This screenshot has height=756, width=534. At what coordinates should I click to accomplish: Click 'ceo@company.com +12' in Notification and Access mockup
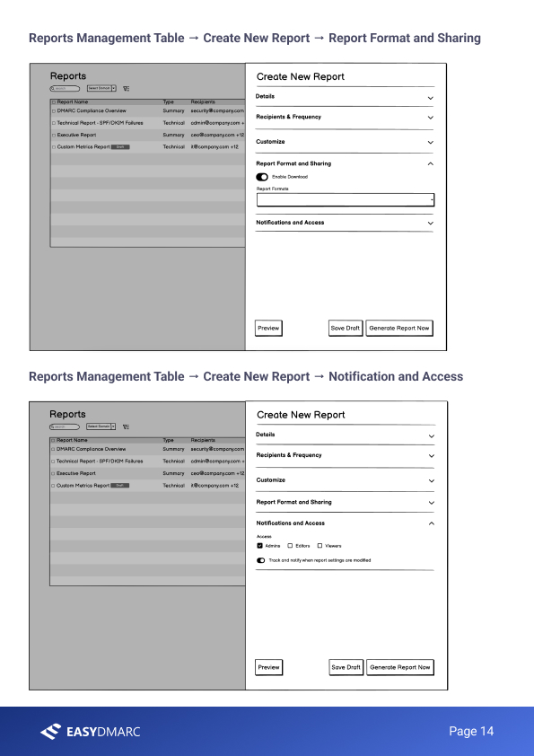click(217, 473)
